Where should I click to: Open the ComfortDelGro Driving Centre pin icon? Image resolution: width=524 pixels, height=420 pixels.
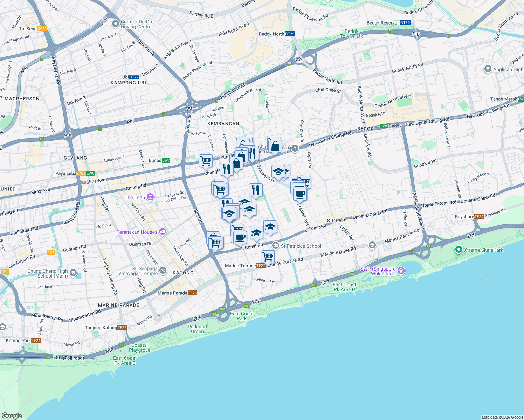116,24
